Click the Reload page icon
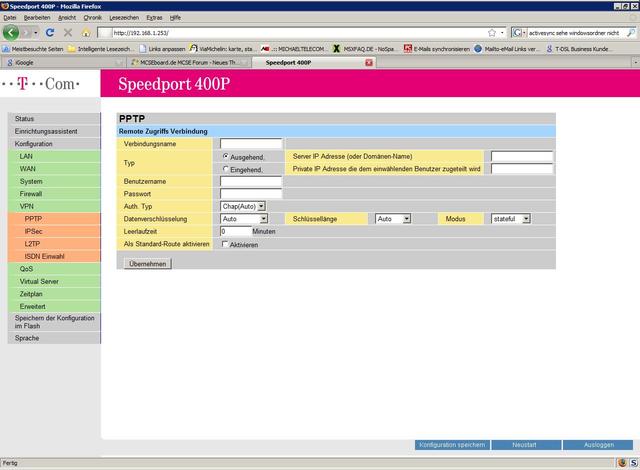640x470 pixels. coord(50,33)
